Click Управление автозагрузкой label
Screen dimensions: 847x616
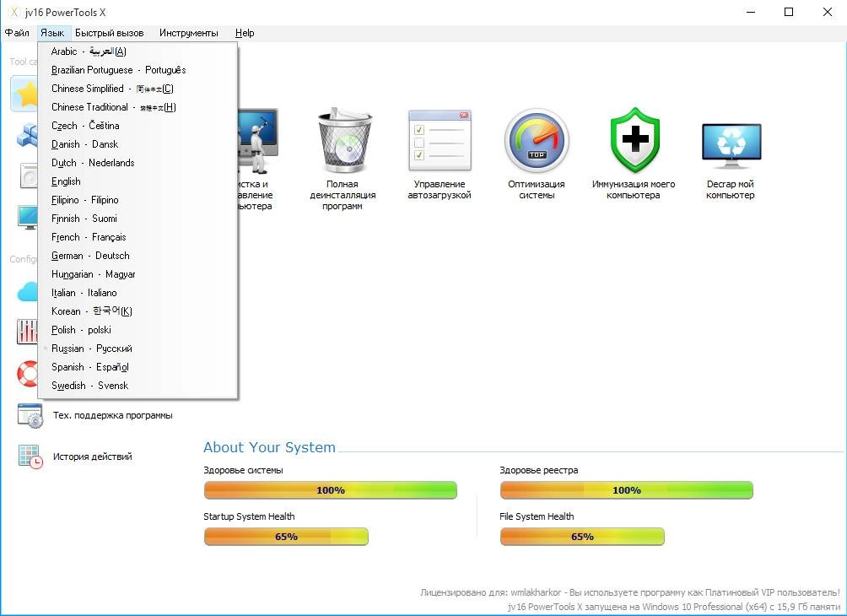[x=440, y=190]
